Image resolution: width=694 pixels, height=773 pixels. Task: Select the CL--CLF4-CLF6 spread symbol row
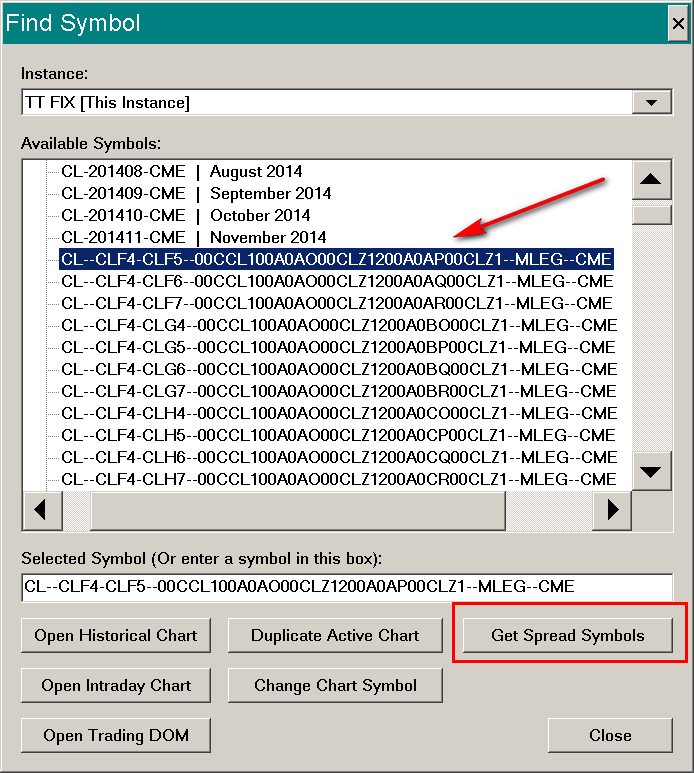(337, 281)
